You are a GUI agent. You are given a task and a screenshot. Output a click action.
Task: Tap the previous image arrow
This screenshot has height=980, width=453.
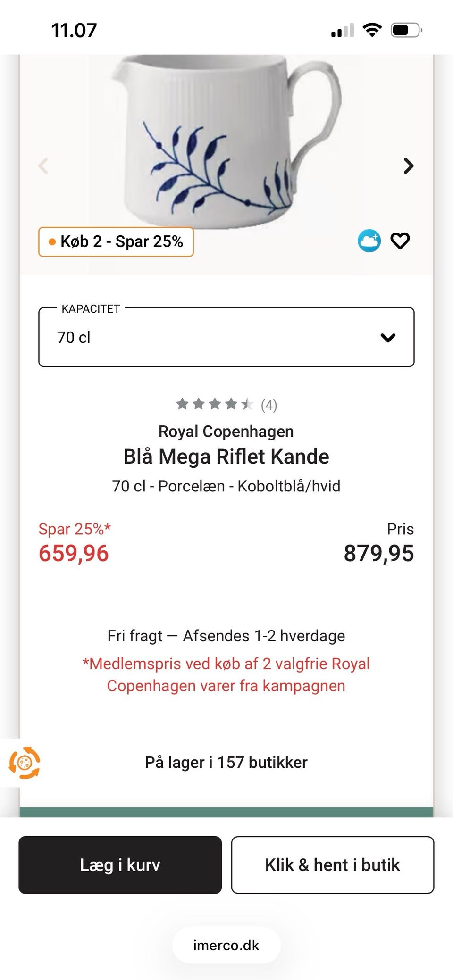[x=43, y=166]
